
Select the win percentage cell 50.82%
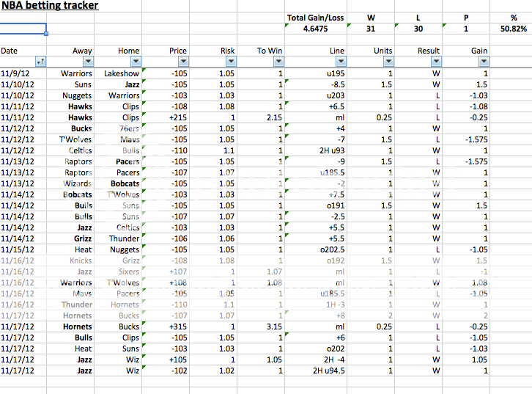click(x=514, y=29)
